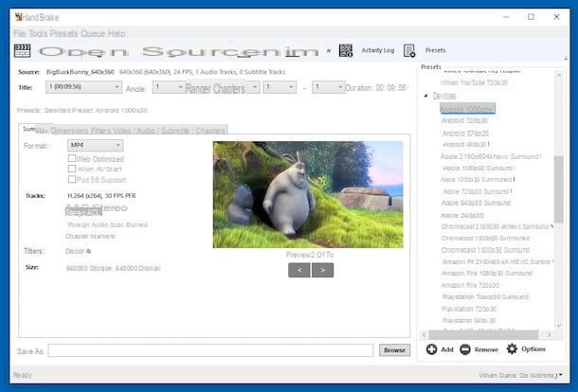Collapse the Devices preset group

click(x=426, y=96)
